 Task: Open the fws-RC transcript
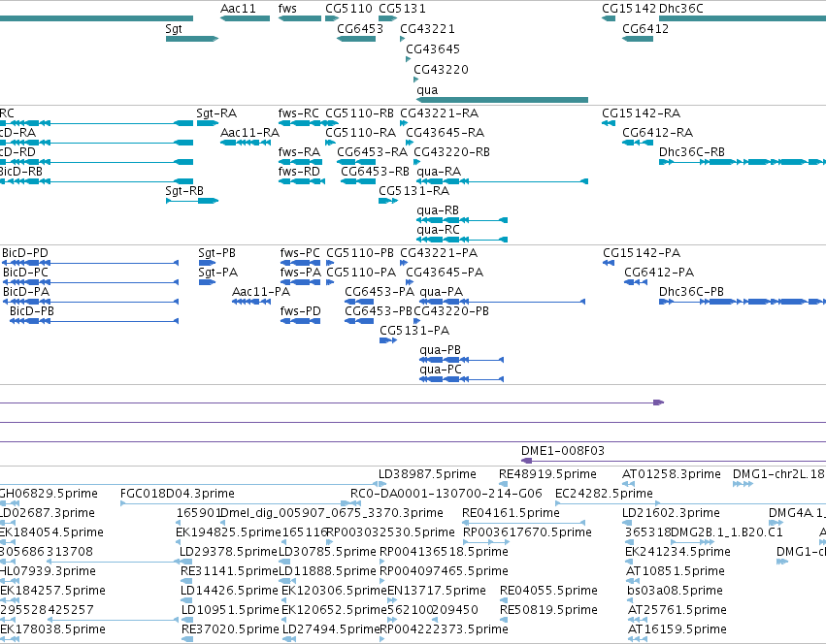(307, 123)
